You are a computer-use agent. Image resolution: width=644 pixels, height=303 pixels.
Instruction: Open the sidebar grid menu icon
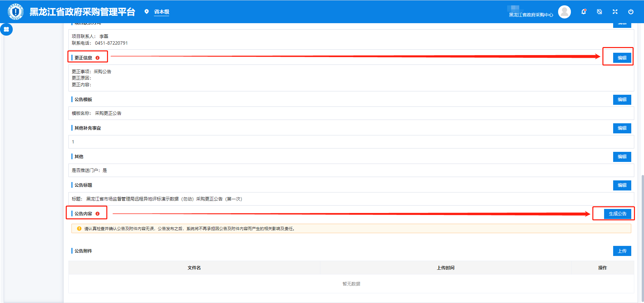click(x=6, y=29)
